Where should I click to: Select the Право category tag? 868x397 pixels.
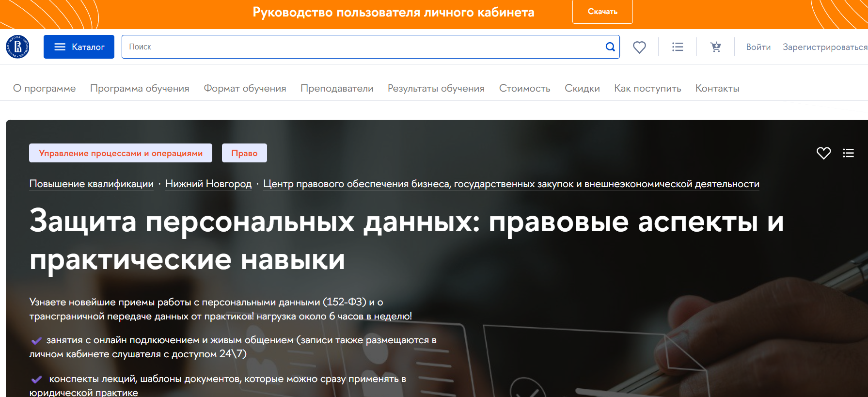[244, 153]
